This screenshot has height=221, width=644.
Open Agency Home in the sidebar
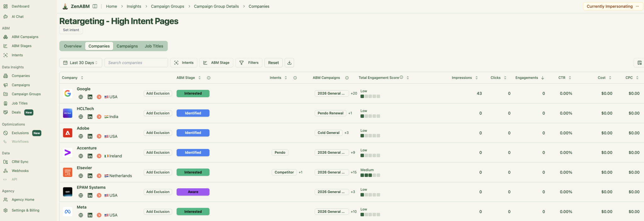click(23, 200)
